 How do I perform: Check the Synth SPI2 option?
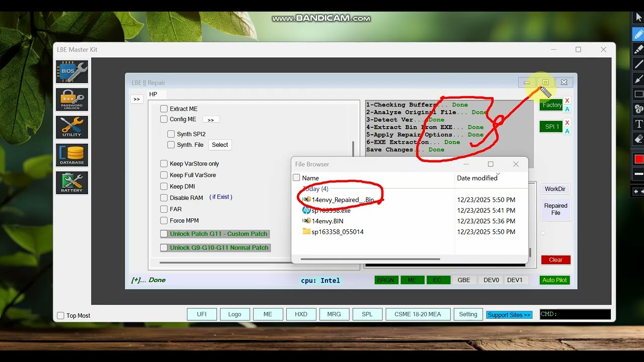point(171,134)
